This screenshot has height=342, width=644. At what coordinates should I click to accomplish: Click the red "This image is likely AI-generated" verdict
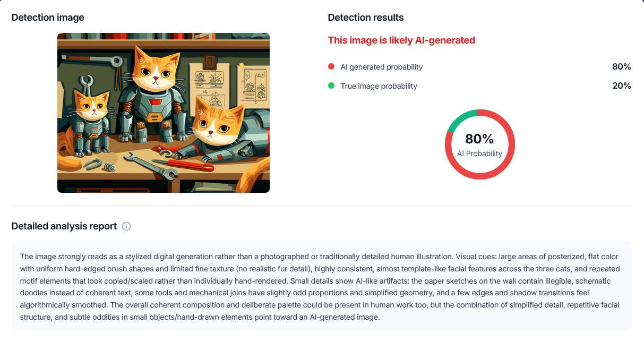(401, 40)
